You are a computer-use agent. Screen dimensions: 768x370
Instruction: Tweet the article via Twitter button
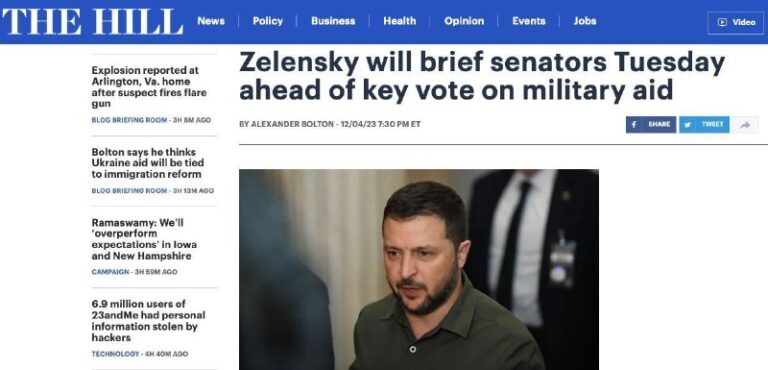(x=704, y=124)
